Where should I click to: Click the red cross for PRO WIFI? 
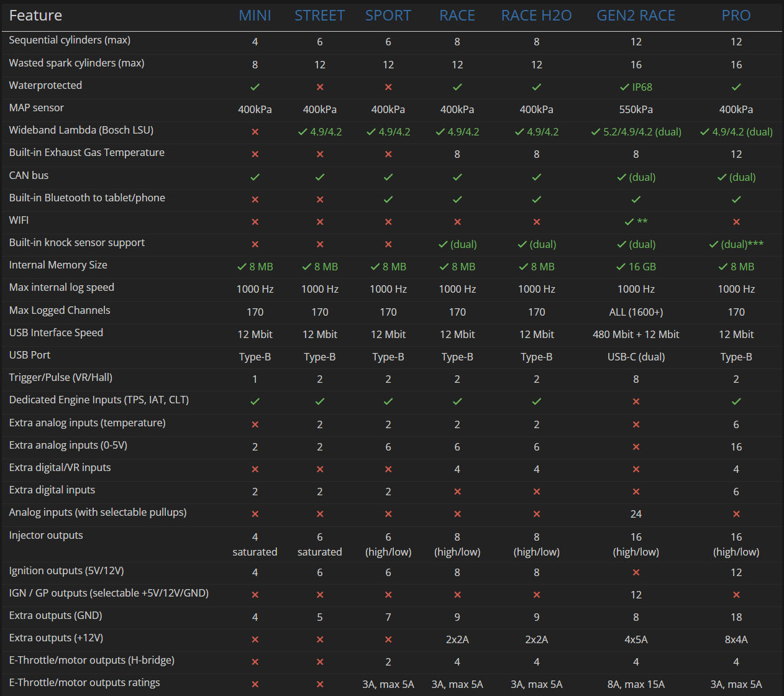pos(736,222)
